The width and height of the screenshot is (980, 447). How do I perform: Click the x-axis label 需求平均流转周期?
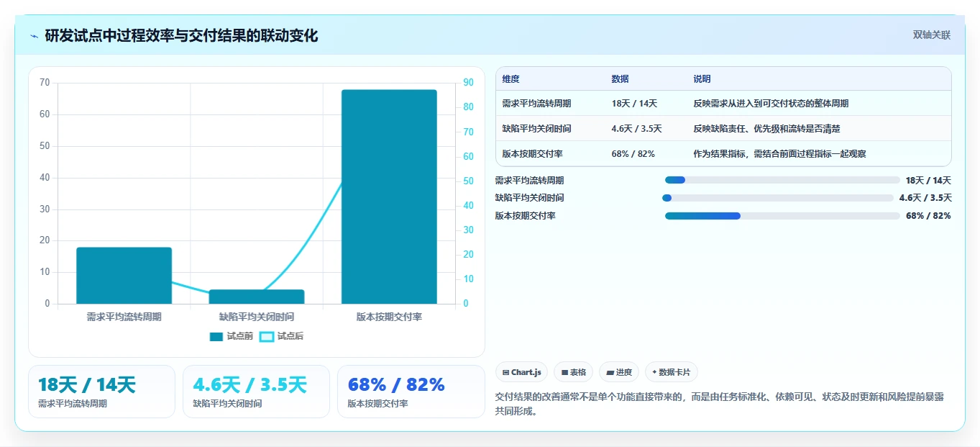124,317
